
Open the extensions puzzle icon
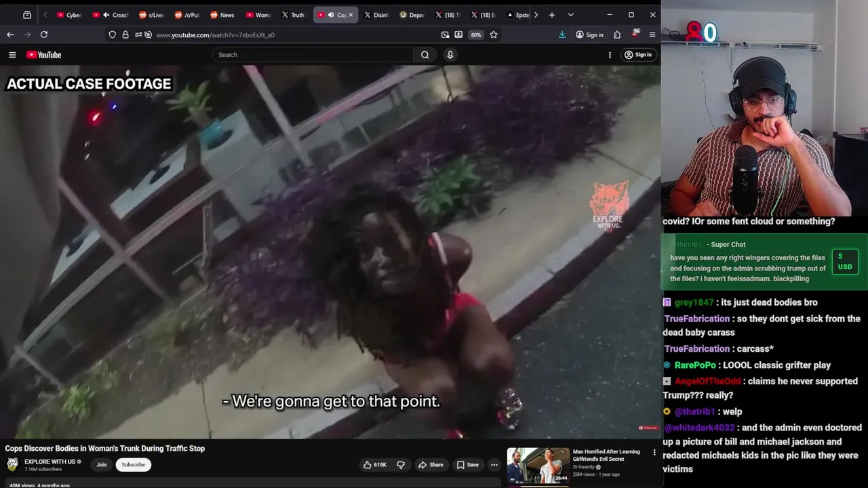[617, 35]
